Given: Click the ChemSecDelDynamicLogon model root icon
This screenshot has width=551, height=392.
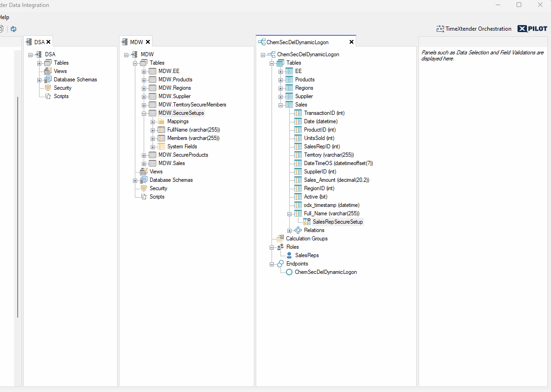Looking at the screenshot, I should coord(271,54).
